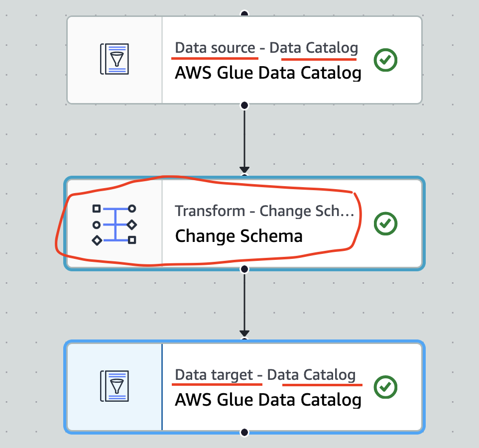The image size is (479, 448).
Task: Click the Data target catalog node icon
Action: tap(115, 386)
